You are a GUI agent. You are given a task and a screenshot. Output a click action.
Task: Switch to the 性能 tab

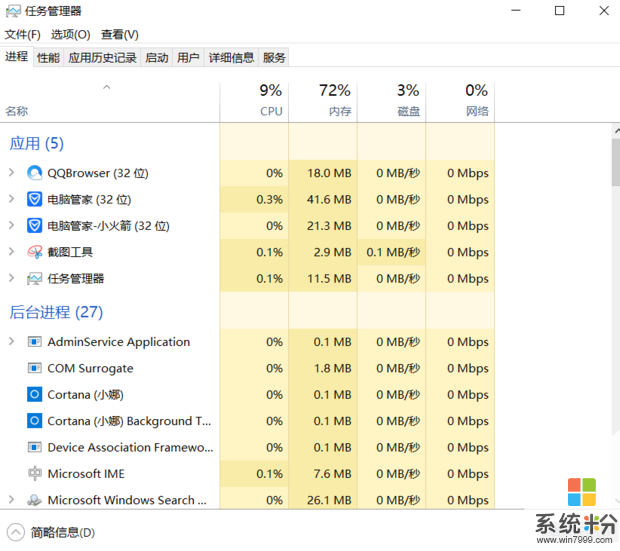click(48, 58)
